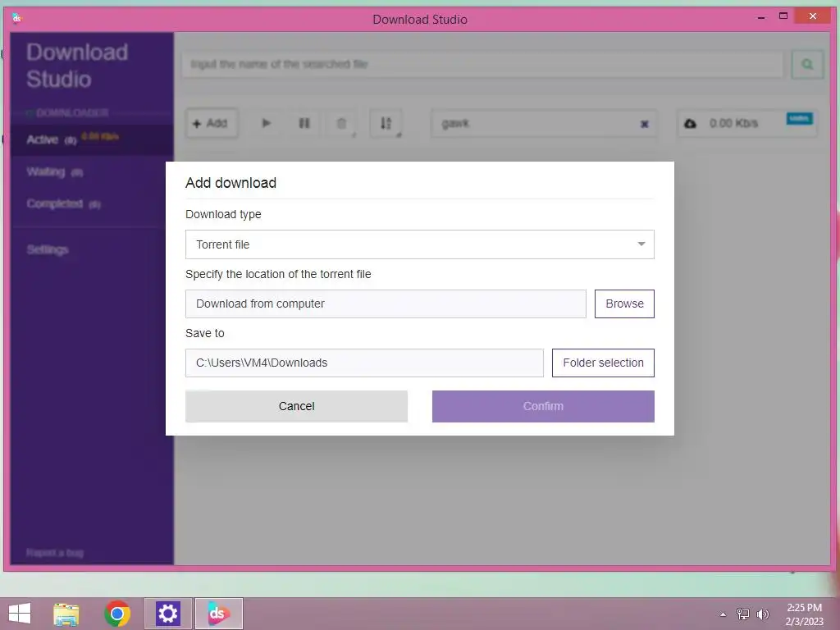Image resolution: width=840 pixels, height=630 pixels.
Task: Open the Settings gear app in the taskbar
Action: [167, 614]
